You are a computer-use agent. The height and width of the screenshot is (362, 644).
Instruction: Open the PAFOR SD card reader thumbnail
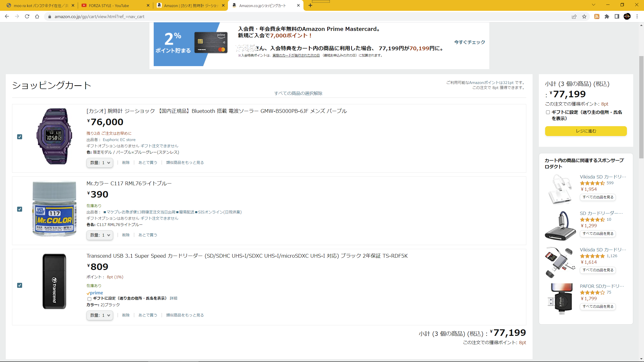[560, 299]
